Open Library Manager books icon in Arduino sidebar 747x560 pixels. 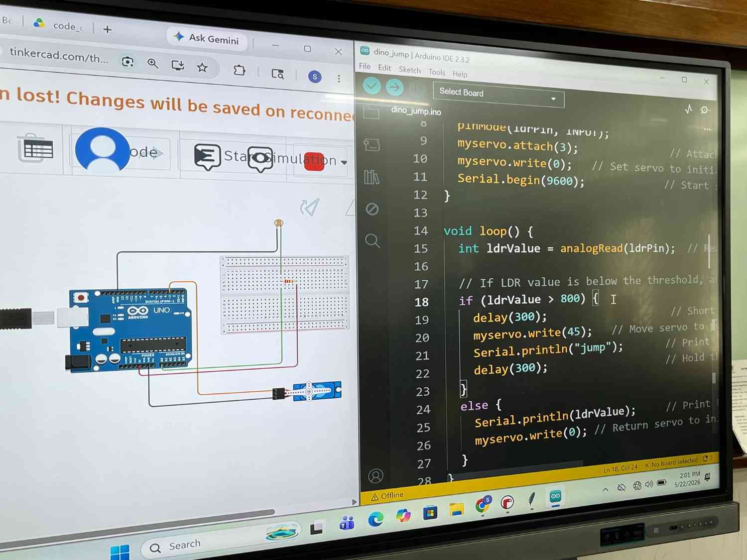(x=372, y=177)
